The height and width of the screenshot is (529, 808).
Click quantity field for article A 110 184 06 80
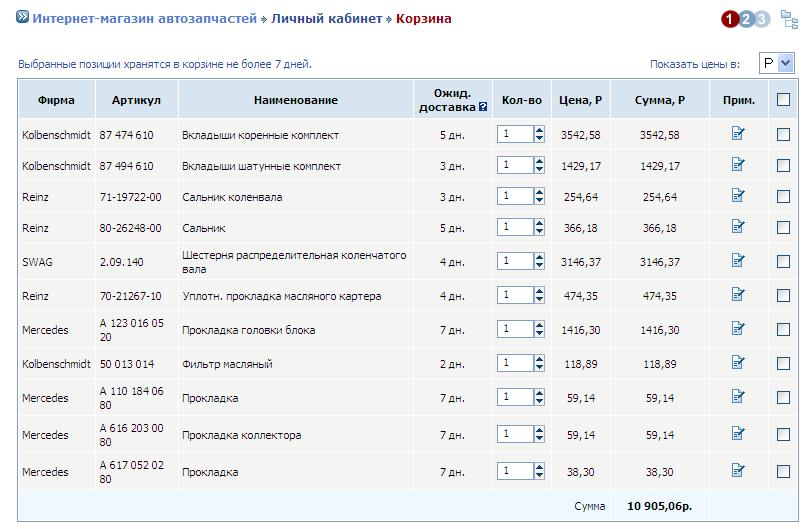click(515, 397)
